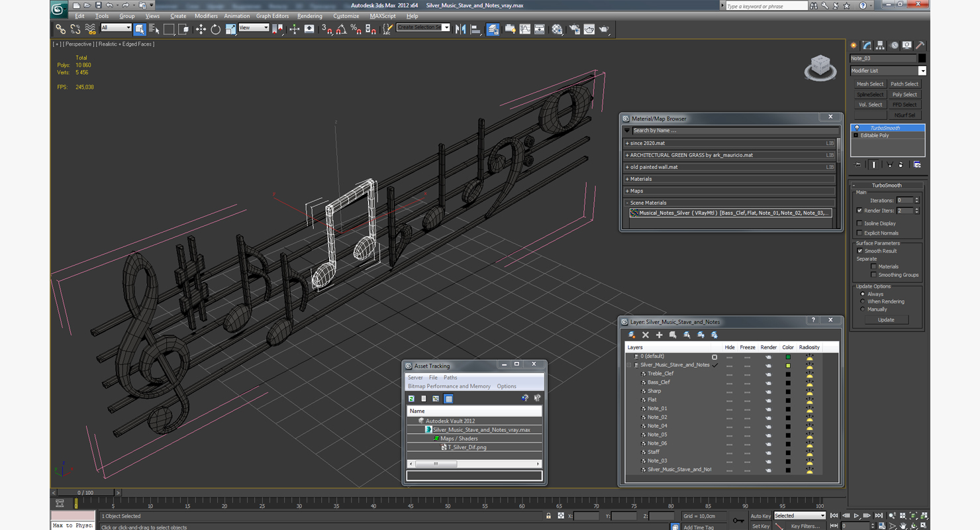Screen dimensions: 980x530
Task: Select the Always update radio button
Action: pos(862,294)
